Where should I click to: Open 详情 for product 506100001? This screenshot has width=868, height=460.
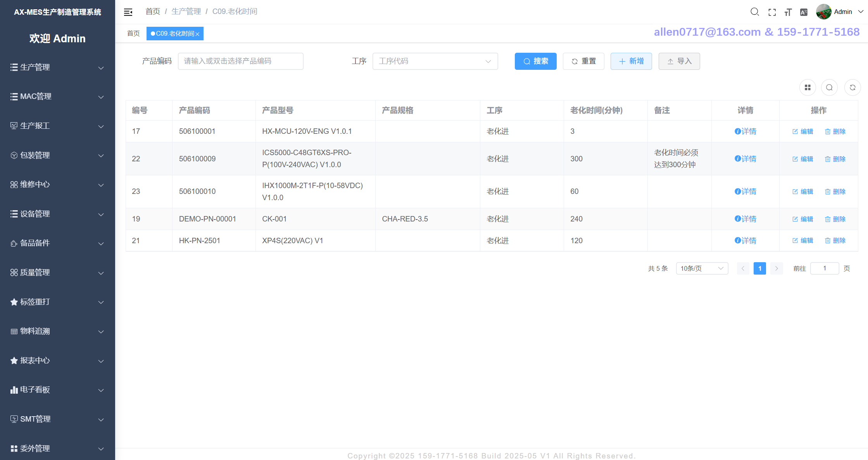coord(745,131)
